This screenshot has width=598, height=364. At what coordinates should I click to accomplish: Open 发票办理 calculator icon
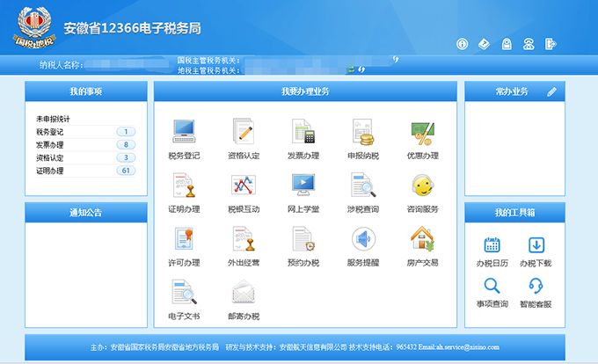tap(303, 132)
